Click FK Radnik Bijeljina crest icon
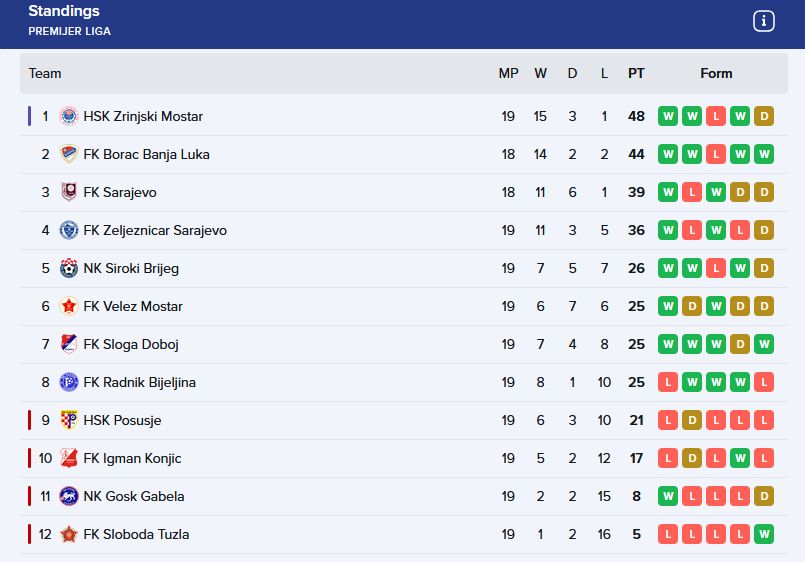 (x=69, y=382)
